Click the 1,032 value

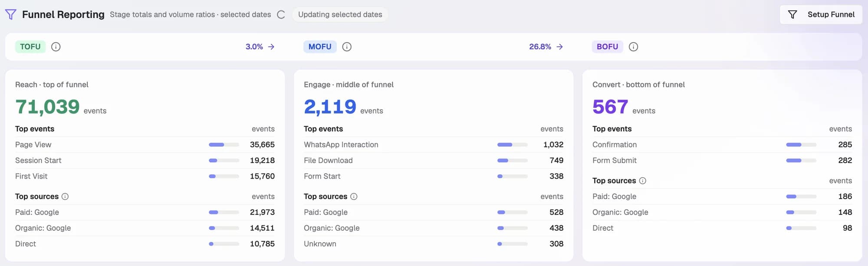(553, 145)
